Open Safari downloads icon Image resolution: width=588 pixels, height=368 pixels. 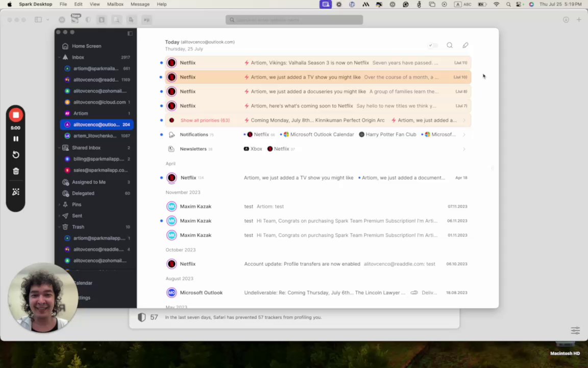pos(566,20)
